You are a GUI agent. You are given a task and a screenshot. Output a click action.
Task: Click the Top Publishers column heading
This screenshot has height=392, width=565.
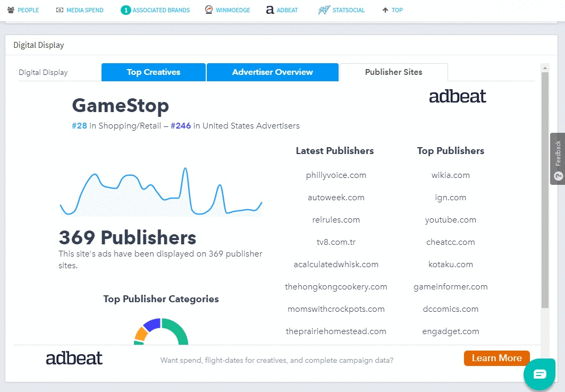coord(450,151)
